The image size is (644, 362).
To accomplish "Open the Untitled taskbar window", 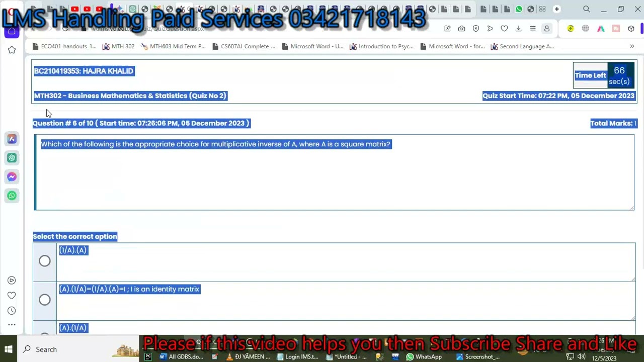I will [347, 357].
